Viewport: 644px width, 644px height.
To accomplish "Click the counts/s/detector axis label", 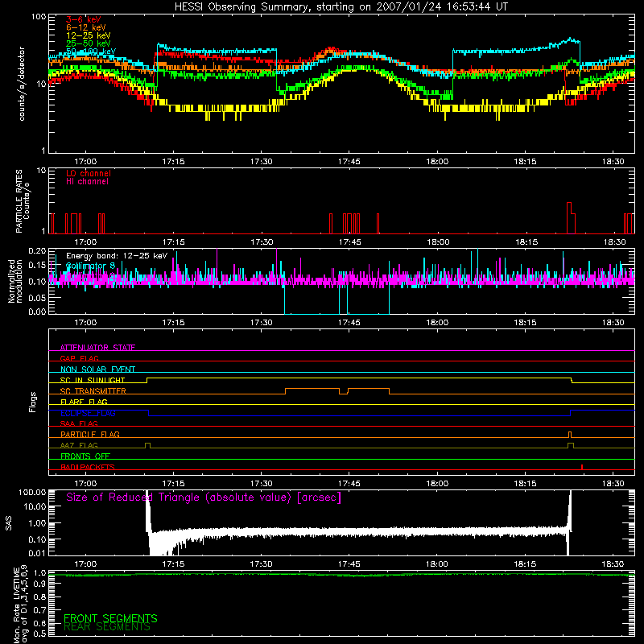I will [22, 84].
